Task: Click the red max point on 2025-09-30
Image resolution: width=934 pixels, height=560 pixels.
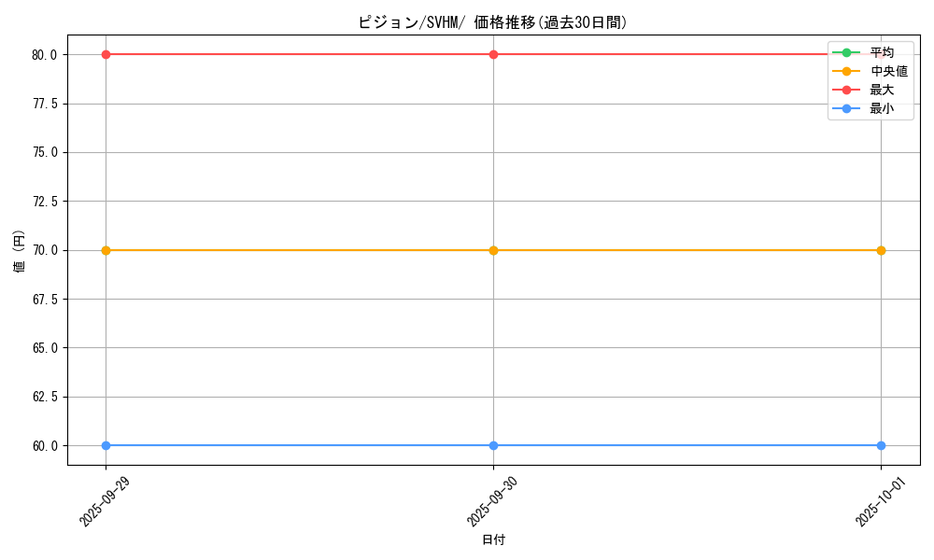Action: coord(493,54)
